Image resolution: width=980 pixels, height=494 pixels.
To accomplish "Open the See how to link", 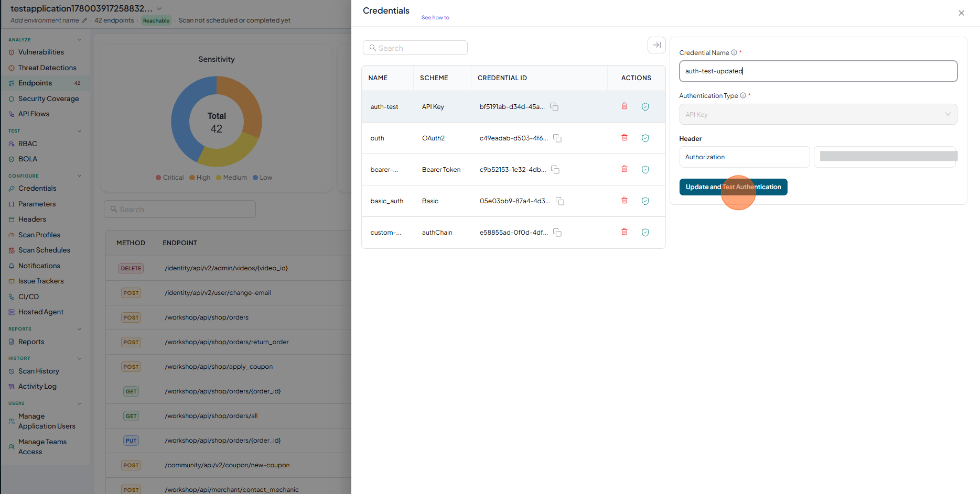I will [435, 18].
